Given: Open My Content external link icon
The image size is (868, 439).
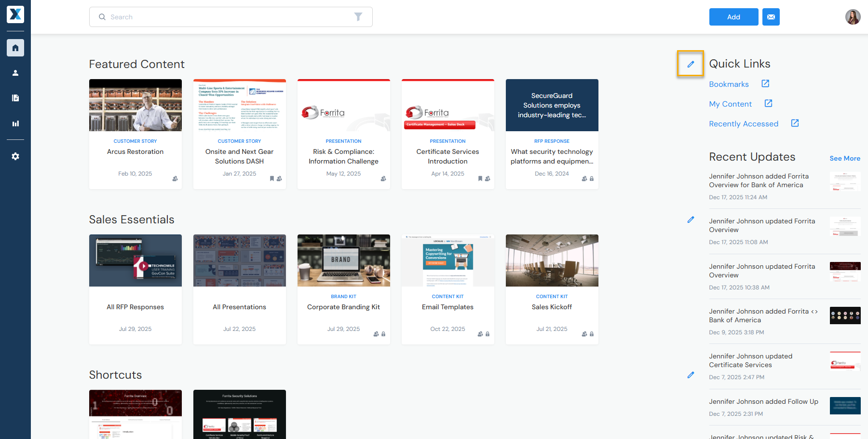Looking at the screenshot, I should pyautogui.click(x=769, y=103).
